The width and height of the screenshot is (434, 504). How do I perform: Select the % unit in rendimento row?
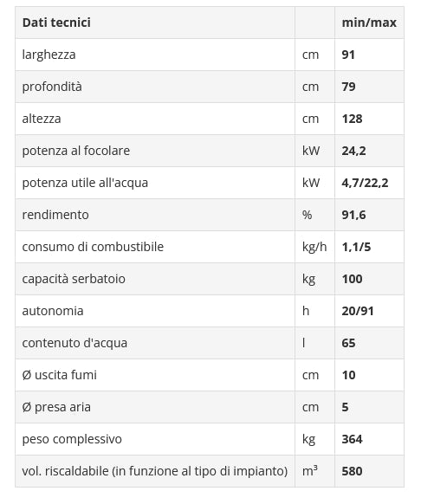pyautogui.click(x=307, y=215)
